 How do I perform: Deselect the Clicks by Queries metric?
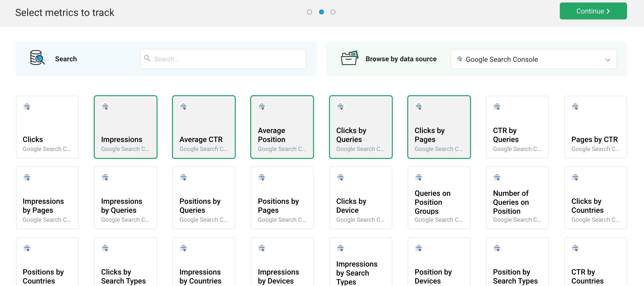pos(361,127)
